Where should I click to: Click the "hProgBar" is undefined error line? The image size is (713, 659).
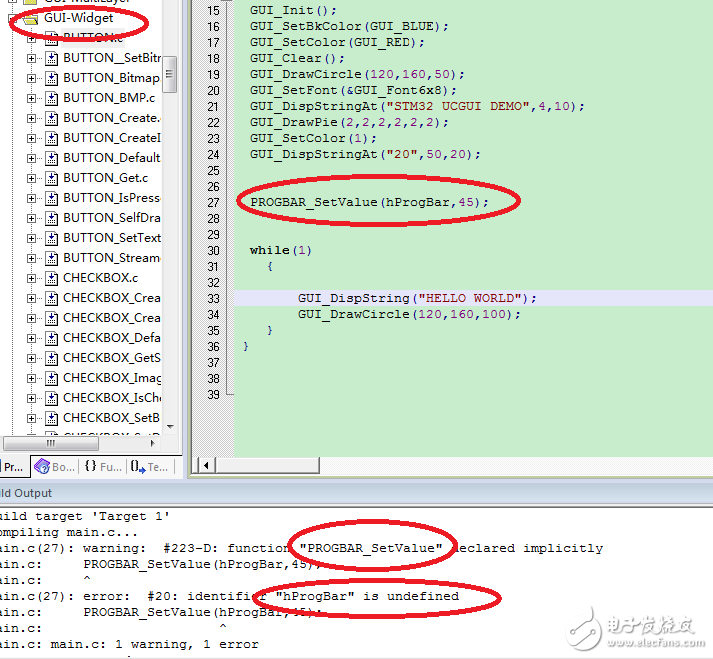point(230,596)
